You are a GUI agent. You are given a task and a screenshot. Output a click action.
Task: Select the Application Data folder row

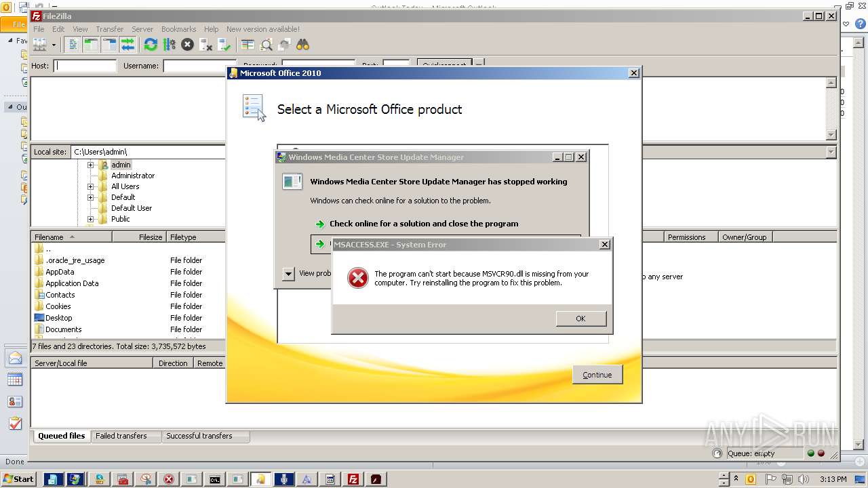pos(127,283)
